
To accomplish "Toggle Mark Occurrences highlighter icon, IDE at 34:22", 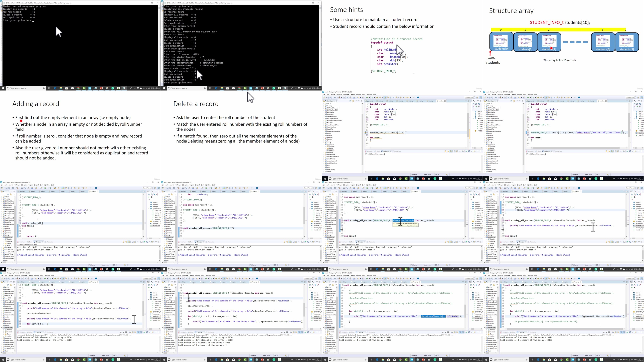I will point(63,278).
